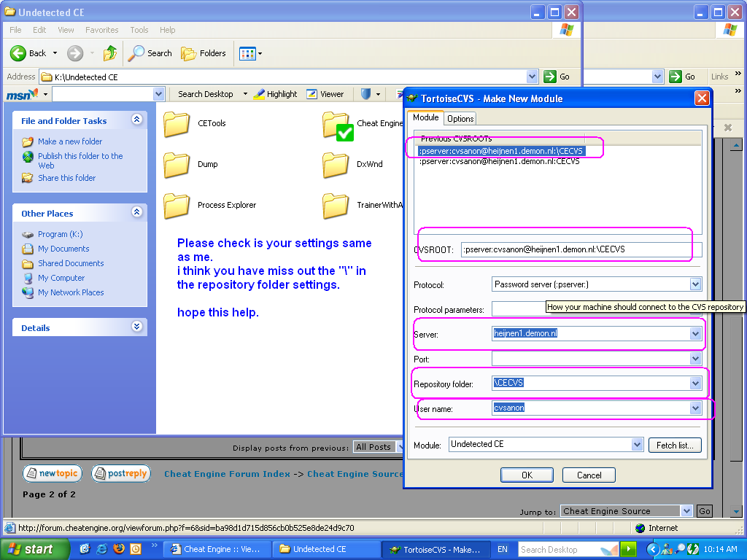747x560 pixels.
Task: Click Cancel in Make New Module dialog
Action: point(589,475)
